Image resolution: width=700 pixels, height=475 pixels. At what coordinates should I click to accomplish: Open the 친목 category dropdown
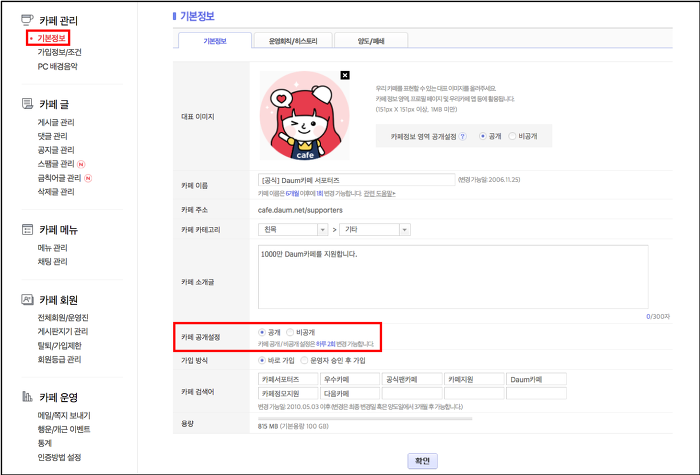pos(293,229)
